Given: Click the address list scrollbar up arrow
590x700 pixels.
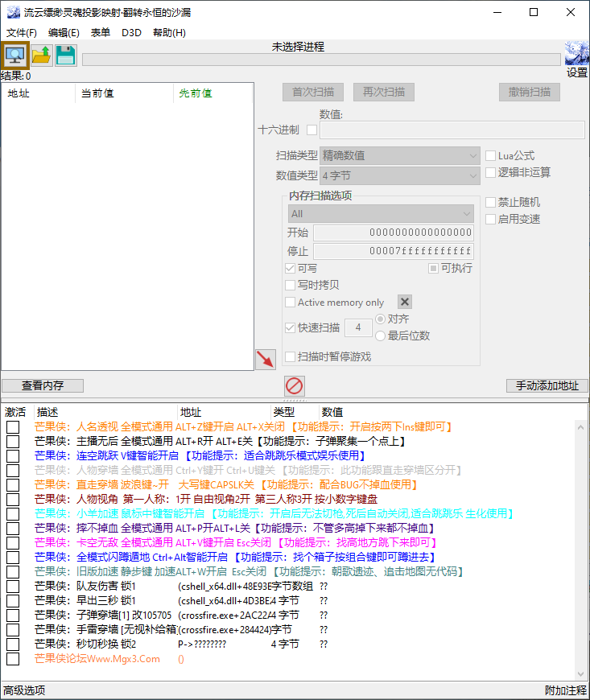Looking at the screenshot, I should pyautogui.click(x=580, y=427).
